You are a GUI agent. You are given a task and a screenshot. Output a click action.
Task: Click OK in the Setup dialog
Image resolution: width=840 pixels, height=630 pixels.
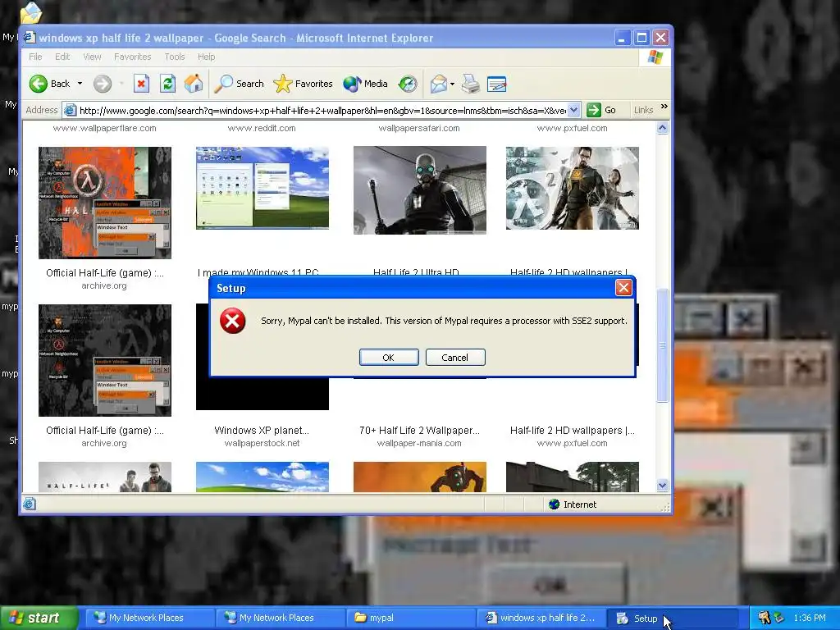(389, 358)
